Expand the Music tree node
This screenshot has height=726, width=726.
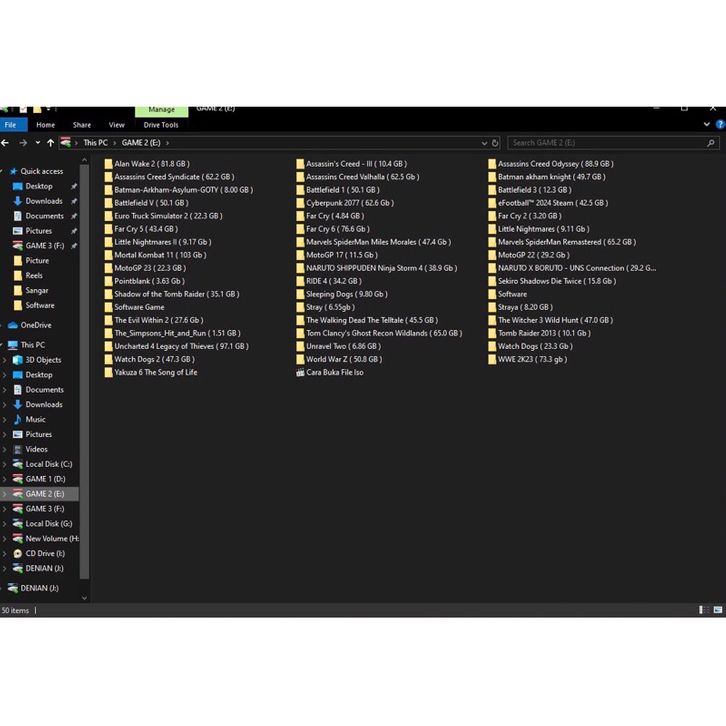pos(5,419)
